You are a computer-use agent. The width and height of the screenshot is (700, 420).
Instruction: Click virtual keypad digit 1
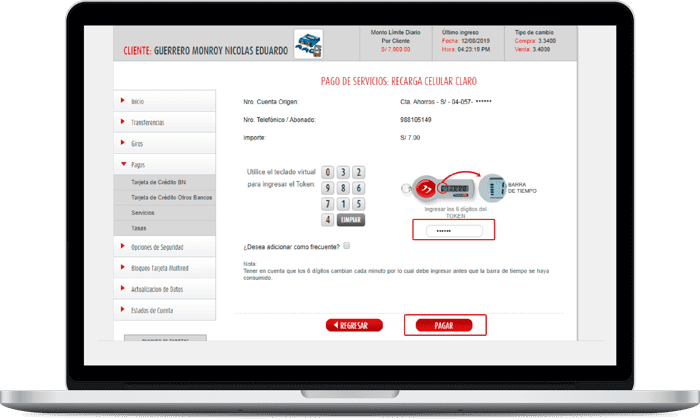click(x=343, y=204)
